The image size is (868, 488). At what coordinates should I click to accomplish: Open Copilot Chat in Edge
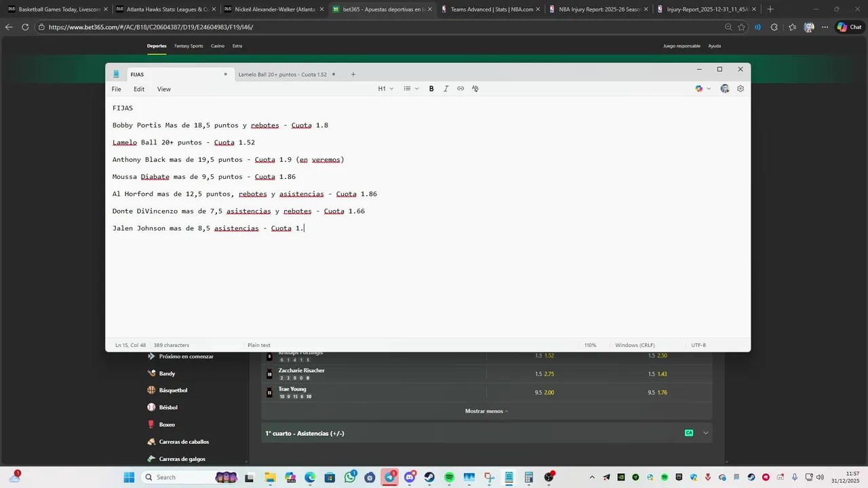click(850, 27)
